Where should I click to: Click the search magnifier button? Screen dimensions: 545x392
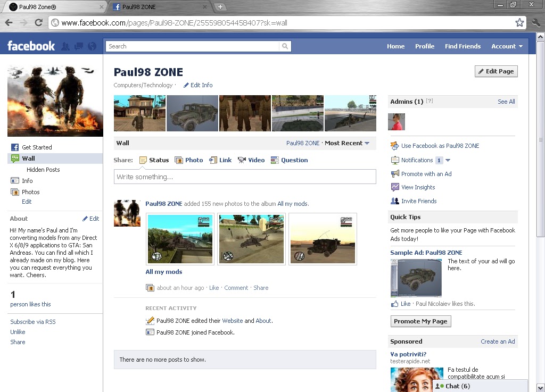tap(285, 46)
